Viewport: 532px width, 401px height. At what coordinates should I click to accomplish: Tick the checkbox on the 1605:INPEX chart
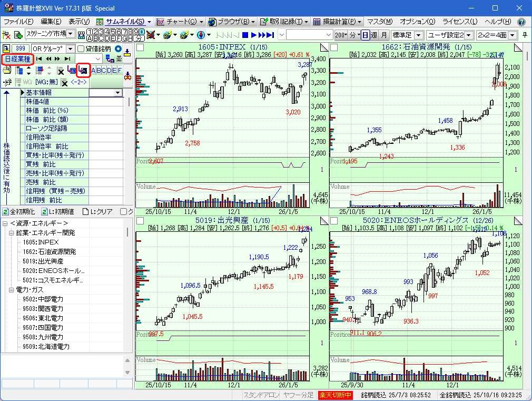point(140,47)
